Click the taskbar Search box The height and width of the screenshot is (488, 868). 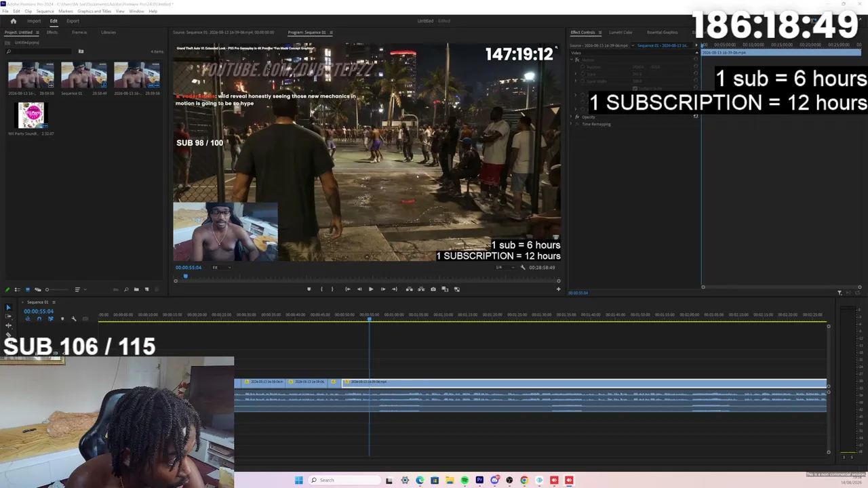click(345, 480)
